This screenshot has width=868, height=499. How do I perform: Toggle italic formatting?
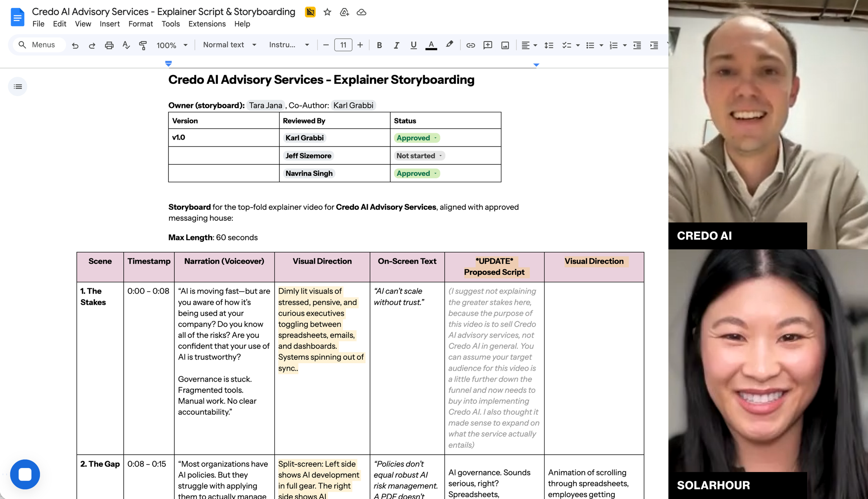[396, 45]
